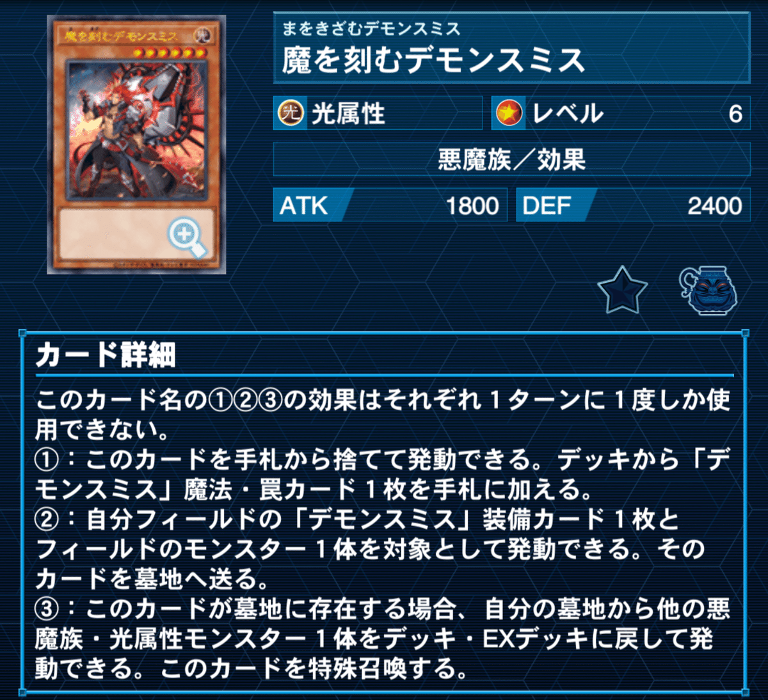Screen dimensions: 768x700
Task: Click the 悪魔族／効果 type field
Action: click(x=511, y=159)
